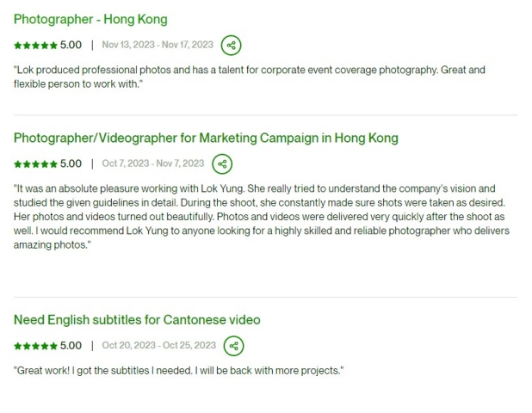Click the Oct 7, 2023 - Nov 7, 2023 date range
This screenshot has height=413, width=532.
[x=153, y=163]
